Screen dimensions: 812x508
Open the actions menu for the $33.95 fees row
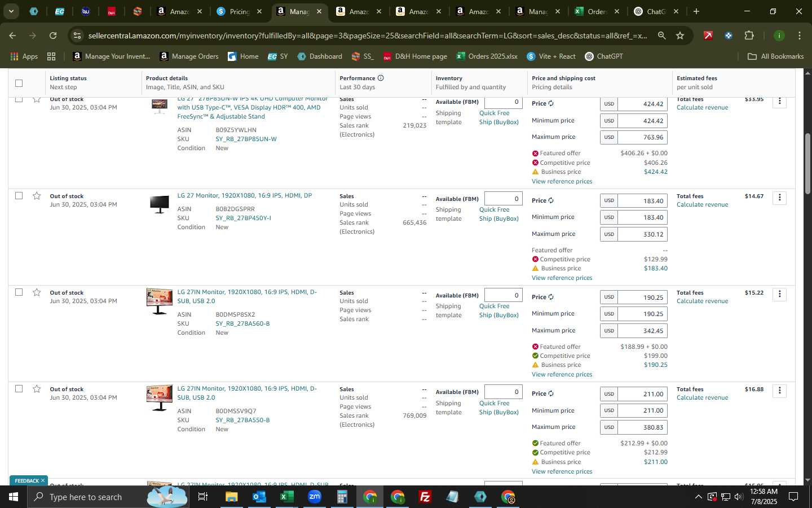[779, 102]
